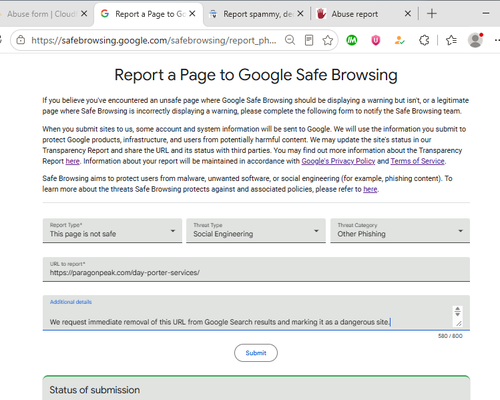Click the zoom magnifier icon in address bar

(x=290, y=40)
